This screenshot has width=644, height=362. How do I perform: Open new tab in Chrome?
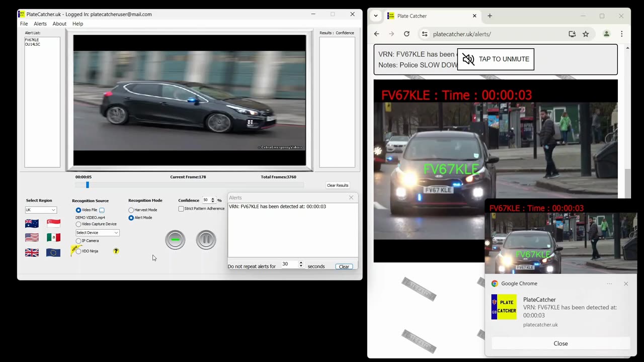(x=490, y=16)
